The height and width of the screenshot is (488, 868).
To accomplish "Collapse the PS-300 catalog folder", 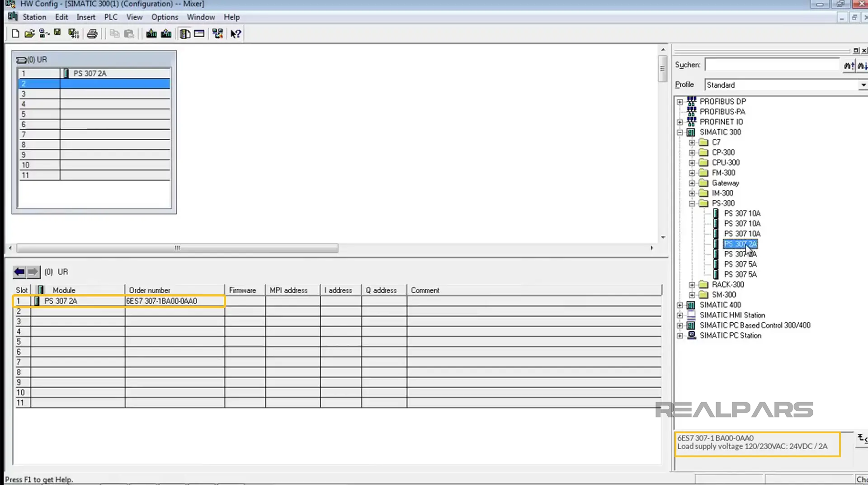I will tap(692, 203).
